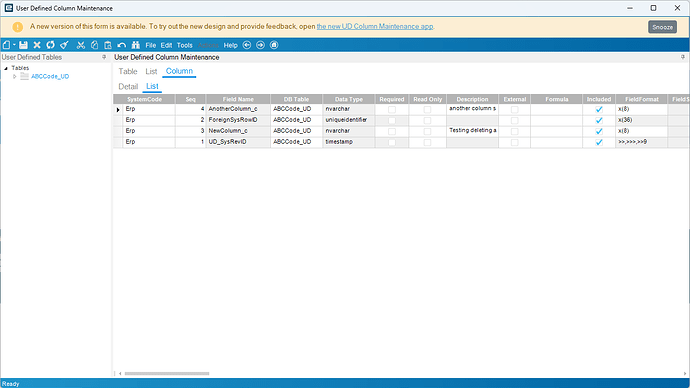Collapse the Tables tree root

6,68
